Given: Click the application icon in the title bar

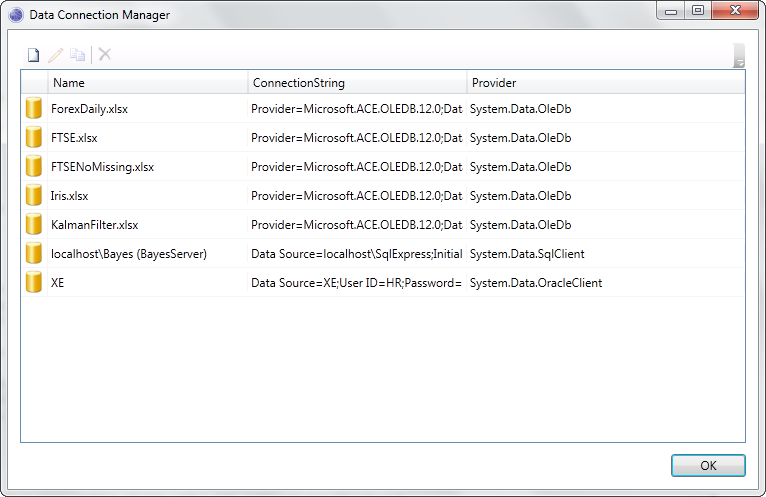Looking at the screenshot, I should coord(16,15).
